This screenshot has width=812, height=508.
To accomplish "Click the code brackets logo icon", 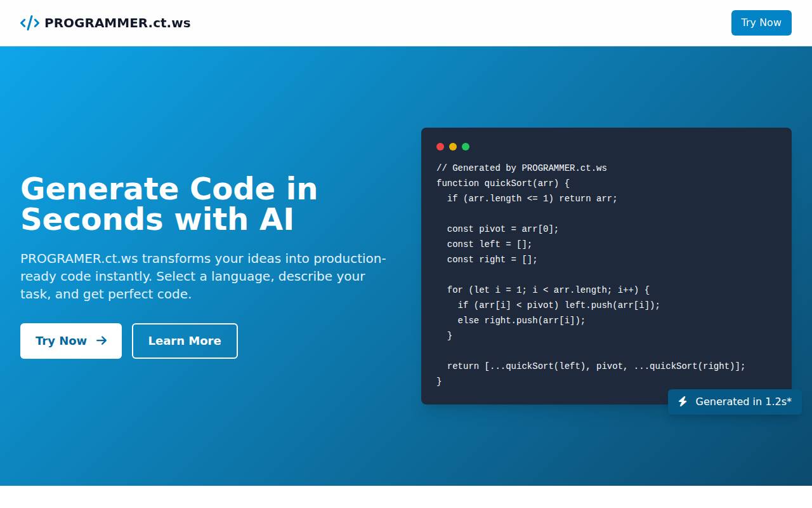I will 30,23.
